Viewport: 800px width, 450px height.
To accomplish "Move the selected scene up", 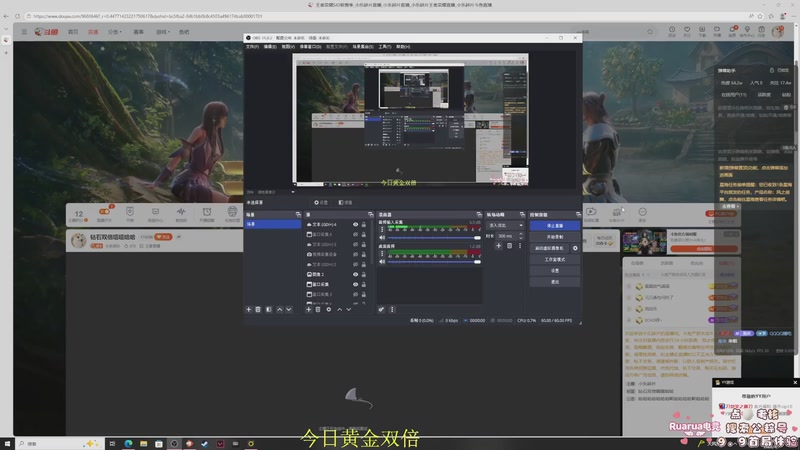I will point(280,309).
